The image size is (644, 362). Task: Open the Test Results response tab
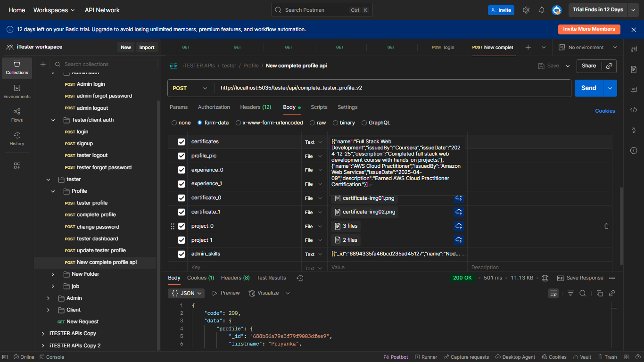pyautogui.click(x=271, y=278)
